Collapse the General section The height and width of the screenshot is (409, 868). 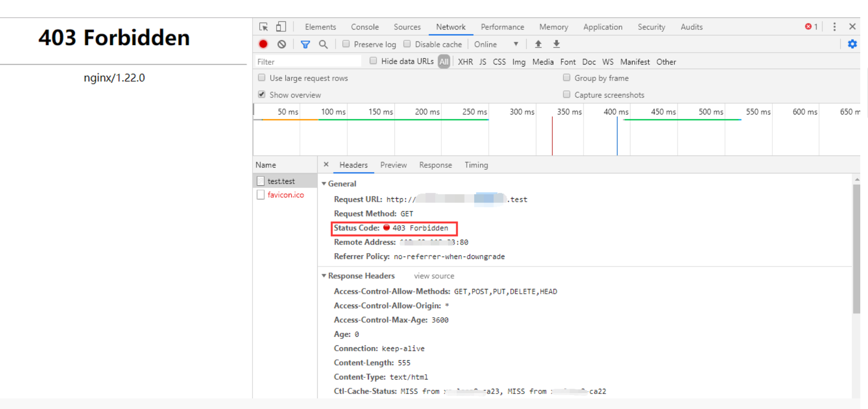pyautogui.click(x=324, y=184)
